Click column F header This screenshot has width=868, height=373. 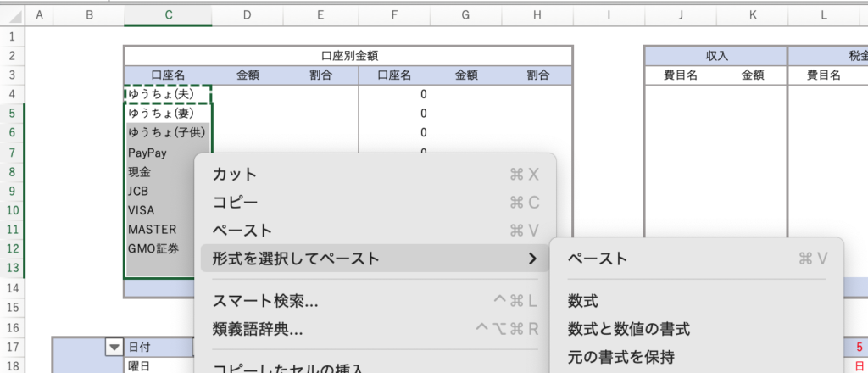coord(394,15)
